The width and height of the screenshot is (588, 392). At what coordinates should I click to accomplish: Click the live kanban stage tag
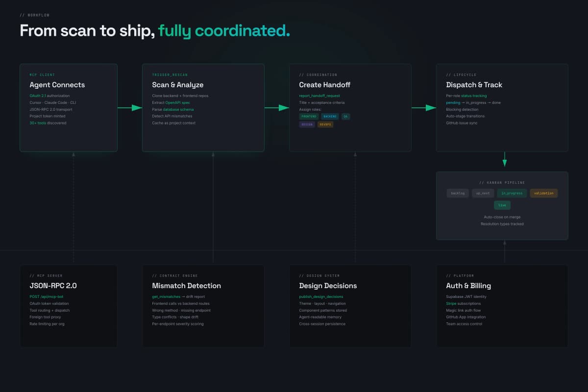tap(502, 205)
